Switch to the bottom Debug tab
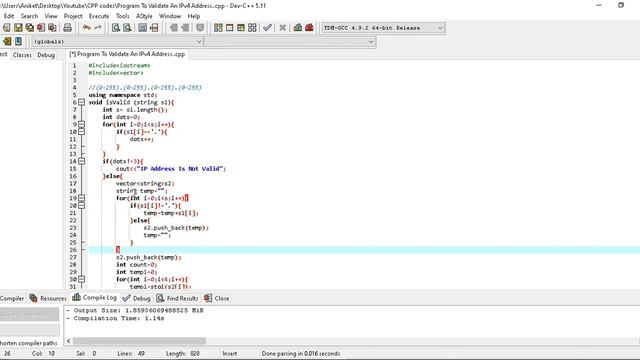 pos(137,298)
